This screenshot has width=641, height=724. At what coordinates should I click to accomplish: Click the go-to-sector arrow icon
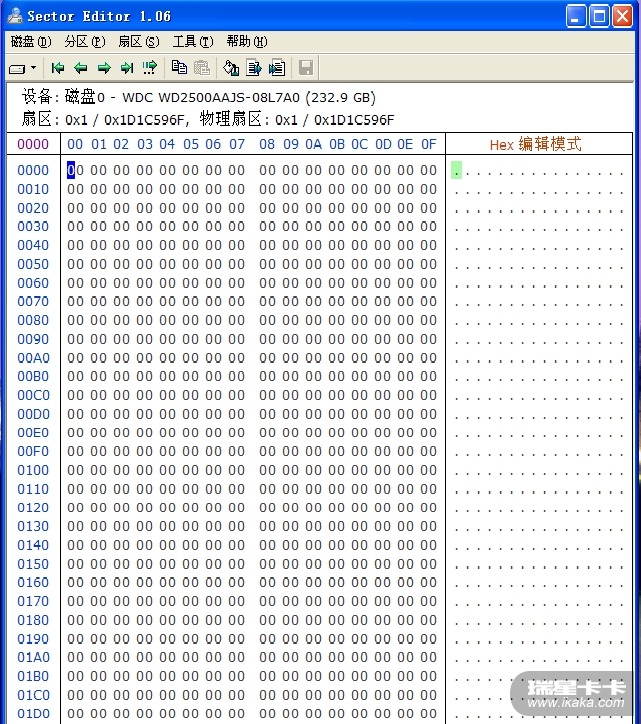[150, 68]
